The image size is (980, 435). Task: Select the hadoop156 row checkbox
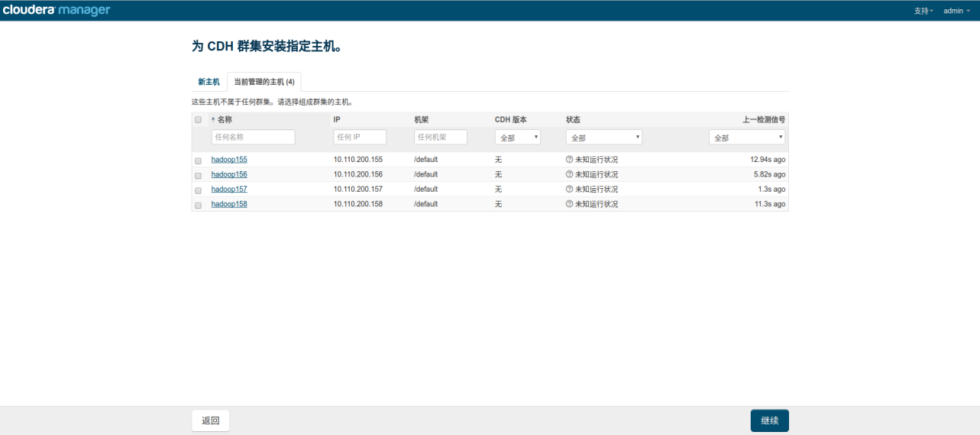[x=199, y=175]
